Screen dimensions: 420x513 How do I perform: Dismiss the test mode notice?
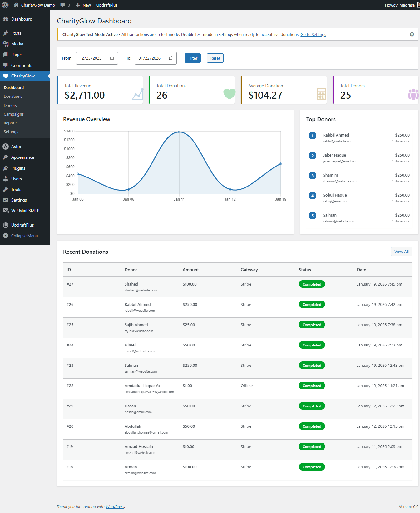(x=412, y=34)
